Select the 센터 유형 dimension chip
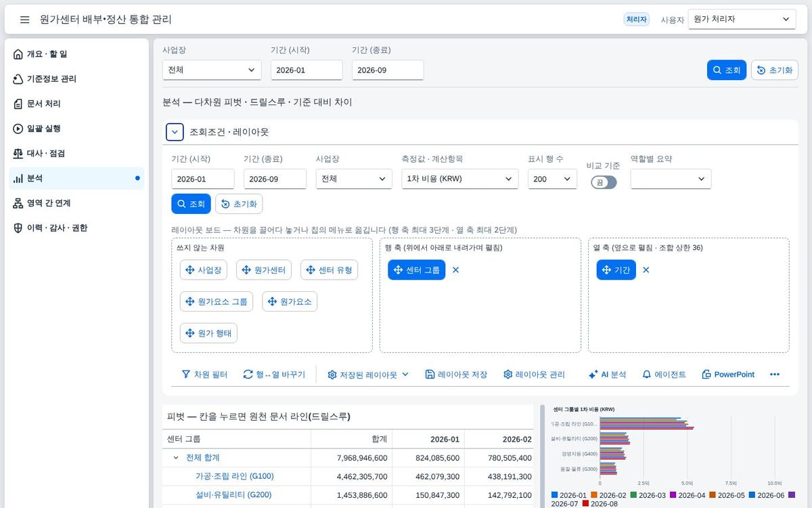 pos(329,270)
